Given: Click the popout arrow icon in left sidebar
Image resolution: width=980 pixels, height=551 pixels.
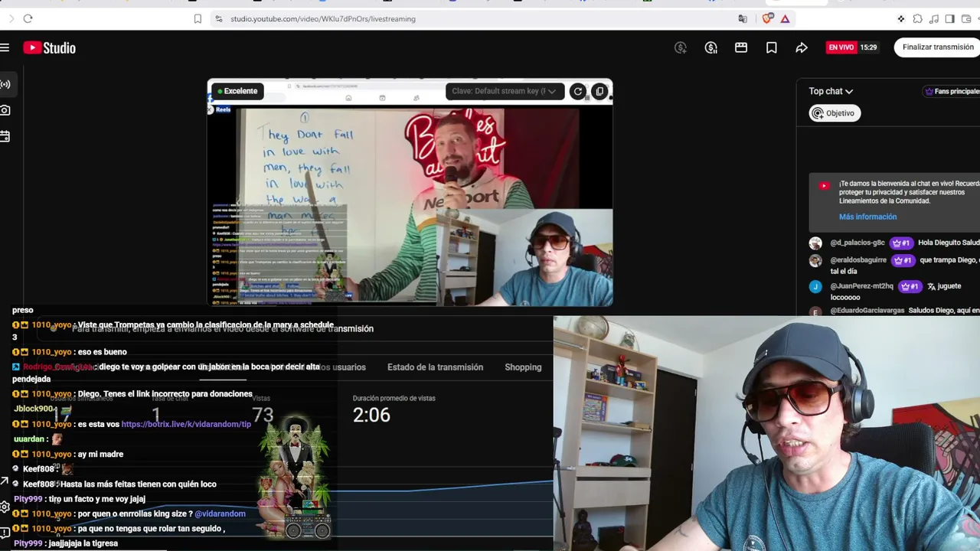Looking at the screenshot, I should [x=5, y=481].
